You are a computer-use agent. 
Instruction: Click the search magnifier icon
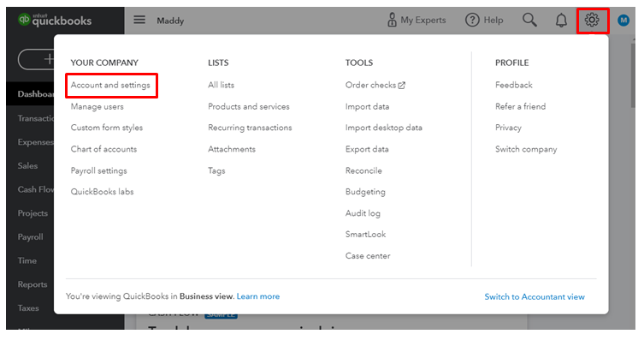point(529,20)
